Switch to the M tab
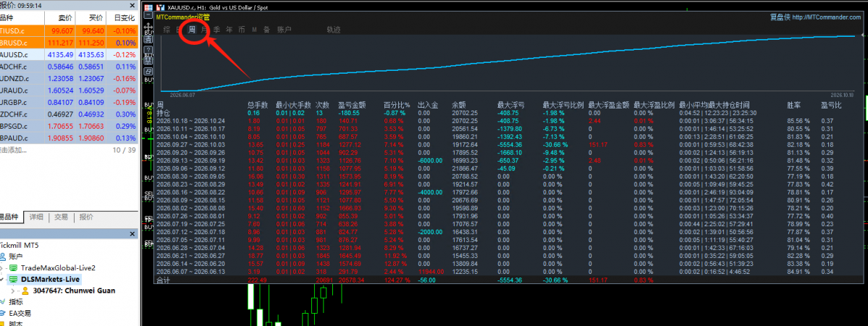868x326 pixels. click(255, 30)
